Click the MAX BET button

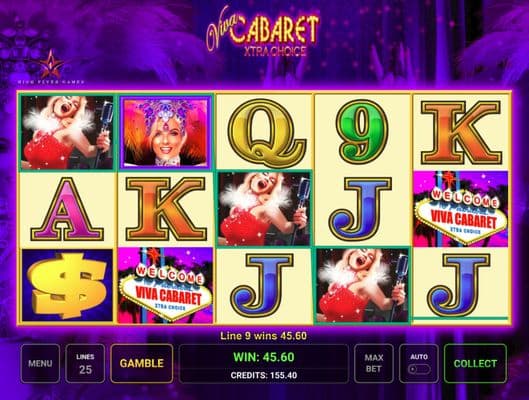tap(373, 363)
